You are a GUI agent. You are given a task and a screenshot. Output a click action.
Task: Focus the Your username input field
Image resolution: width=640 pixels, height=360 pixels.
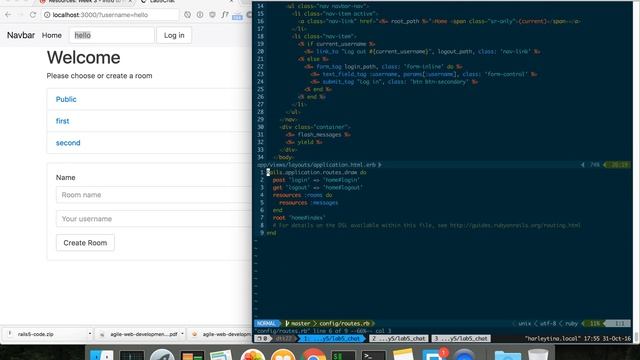(153, 219)
